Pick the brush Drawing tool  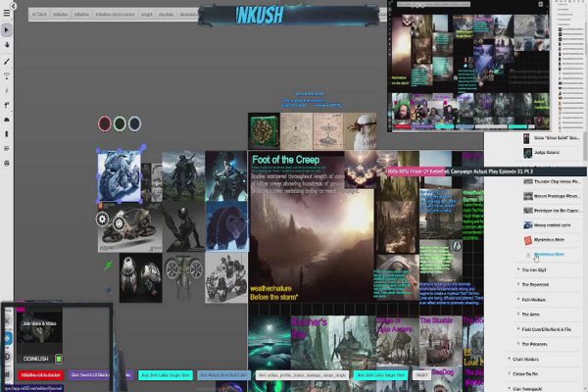click(7, 62)
